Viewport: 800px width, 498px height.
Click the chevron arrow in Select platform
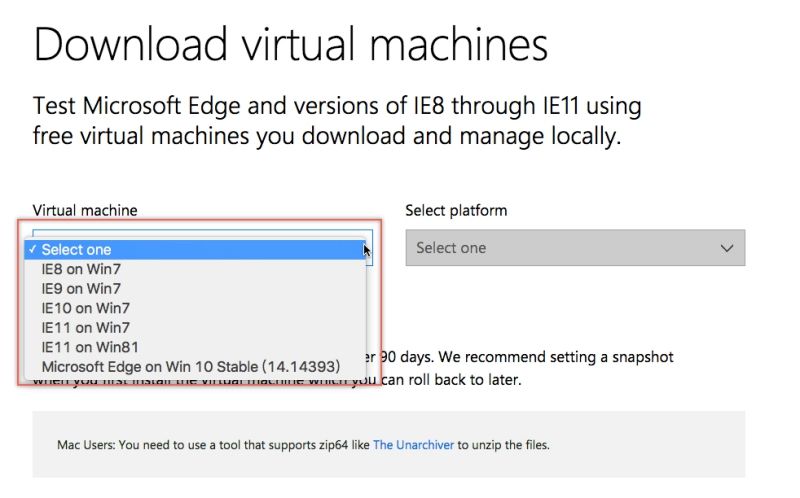point(727,248)
